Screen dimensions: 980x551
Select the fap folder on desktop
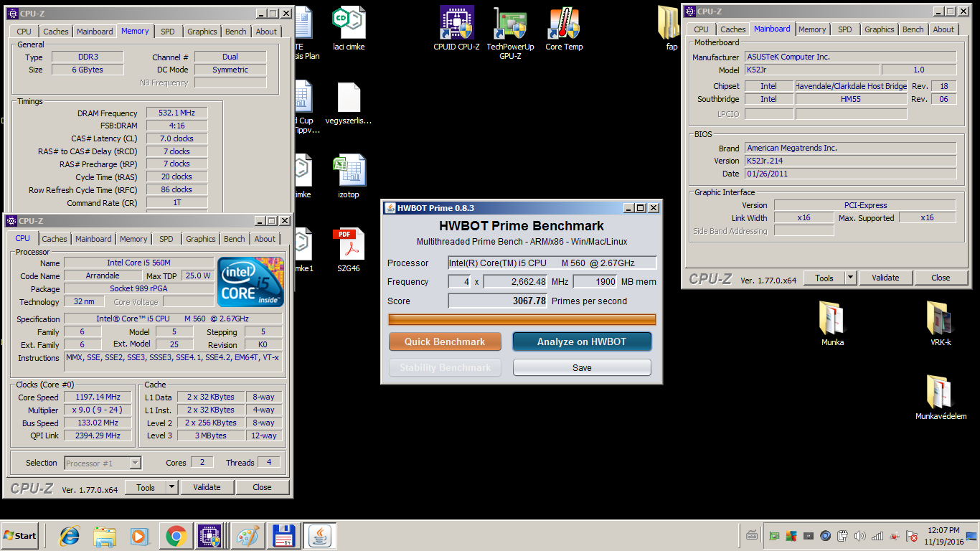[670, 29]
